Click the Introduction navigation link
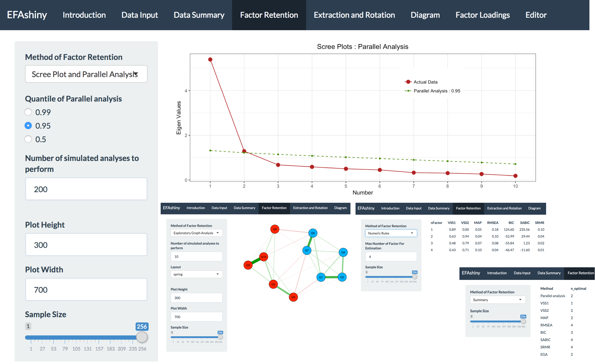Viewport: 595px width, 364px height. (84, 15)
